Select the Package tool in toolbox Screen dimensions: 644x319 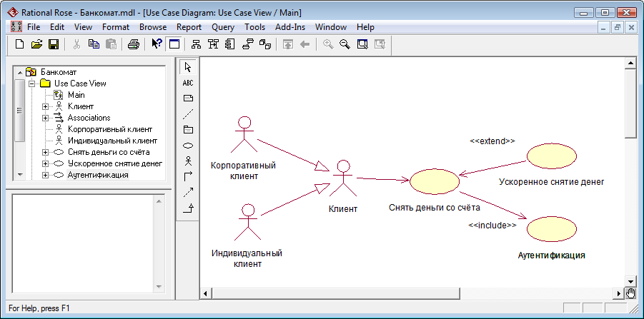pos(188,130)
